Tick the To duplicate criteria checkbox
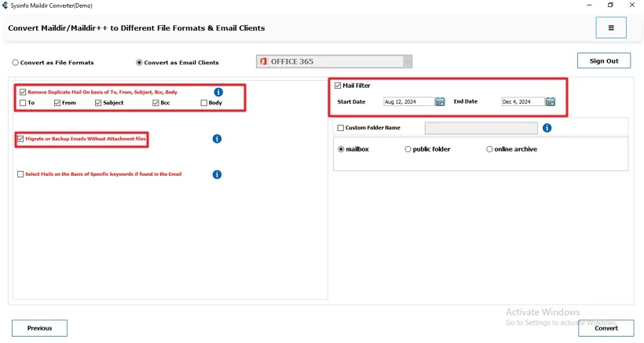Image resolution: width=644 pixels, height=343 pixels. coord(23,103)
